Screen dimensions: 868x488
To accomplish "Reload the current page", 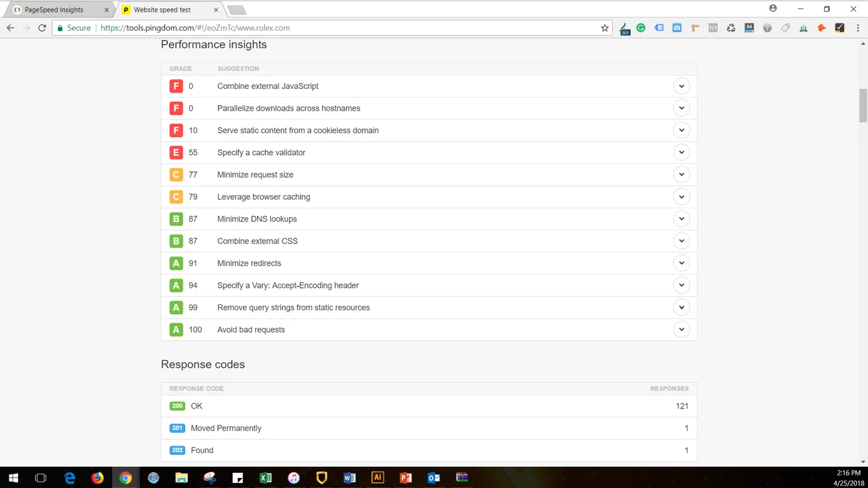I will [x=41, y=28].
